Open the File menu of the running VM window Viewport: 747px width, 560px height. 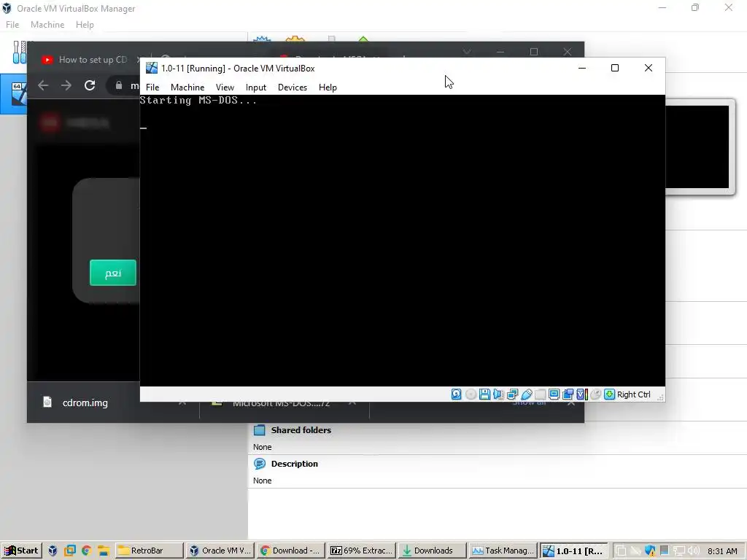[152, 87]
